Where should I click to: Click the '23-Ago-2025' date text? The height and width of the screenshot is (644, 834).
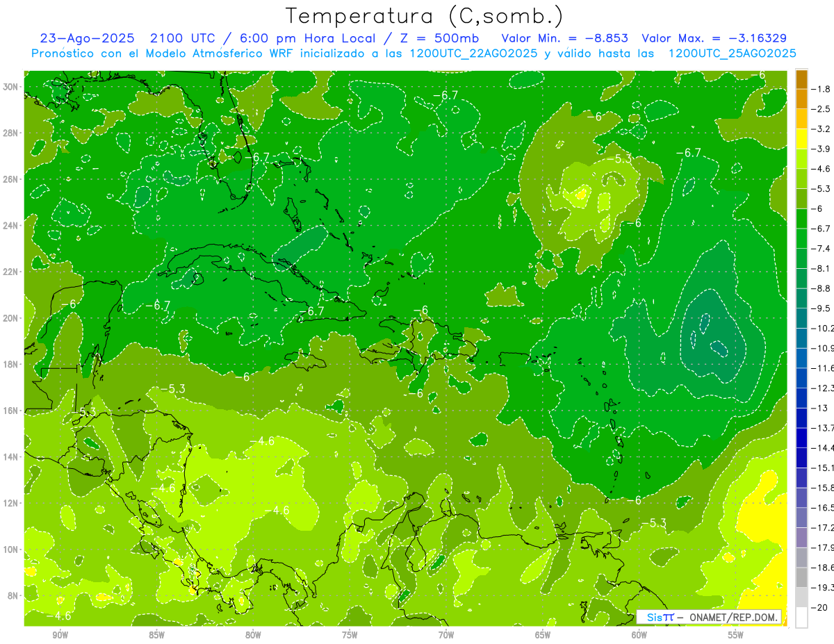pyautogui.click(x=86, y=38)
